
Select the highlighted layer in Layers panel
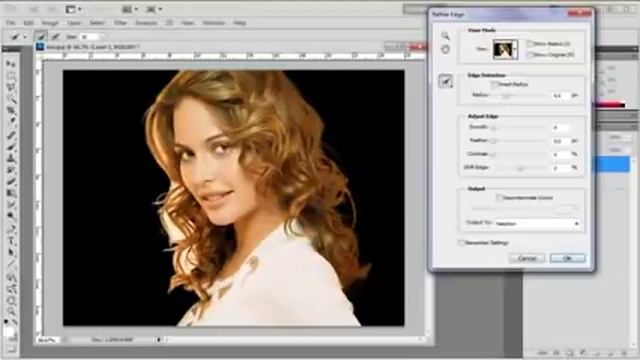click(x=613, y=164)
